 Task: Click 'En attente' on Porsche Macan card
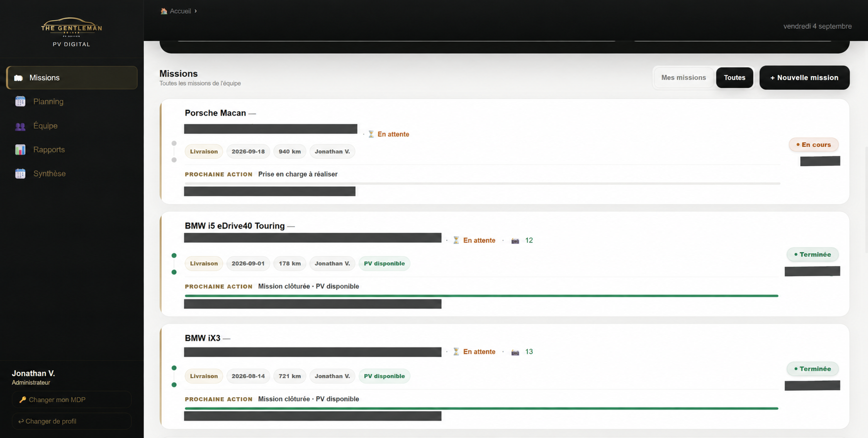point(393,134)
